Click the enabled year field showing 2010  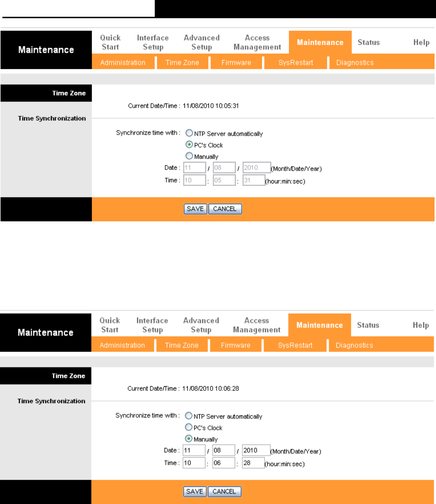pyautogui.click(x=256, y=450)
